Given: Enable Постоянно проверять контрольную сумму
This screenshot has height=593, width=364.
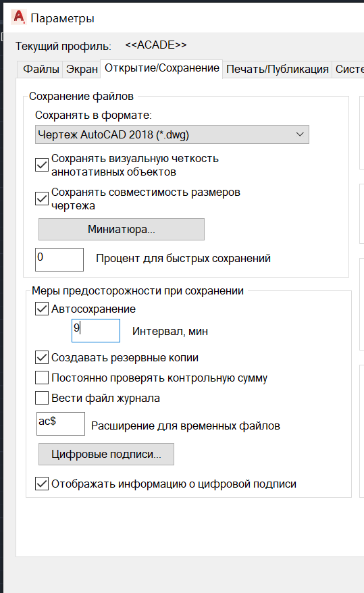Looking at the screenshot, I should [42, 378].
